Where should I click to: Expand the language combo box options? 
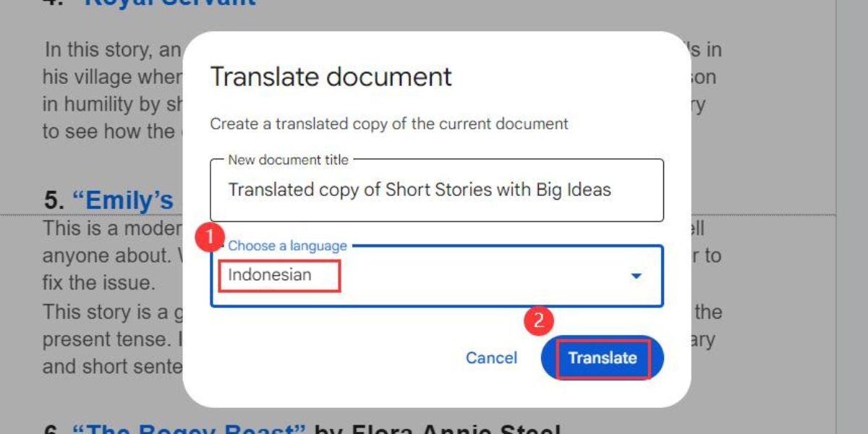(636, 276)
